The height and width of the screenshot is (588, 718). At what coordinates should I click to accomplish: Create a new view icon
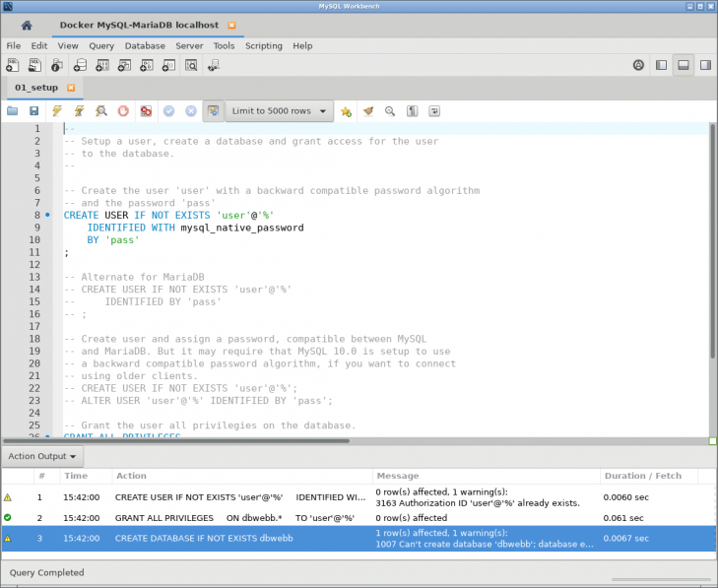[124, 65]
